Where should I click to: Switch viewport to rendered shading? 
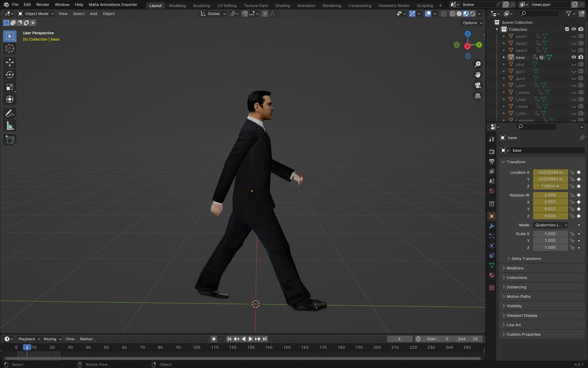(472, 14)
